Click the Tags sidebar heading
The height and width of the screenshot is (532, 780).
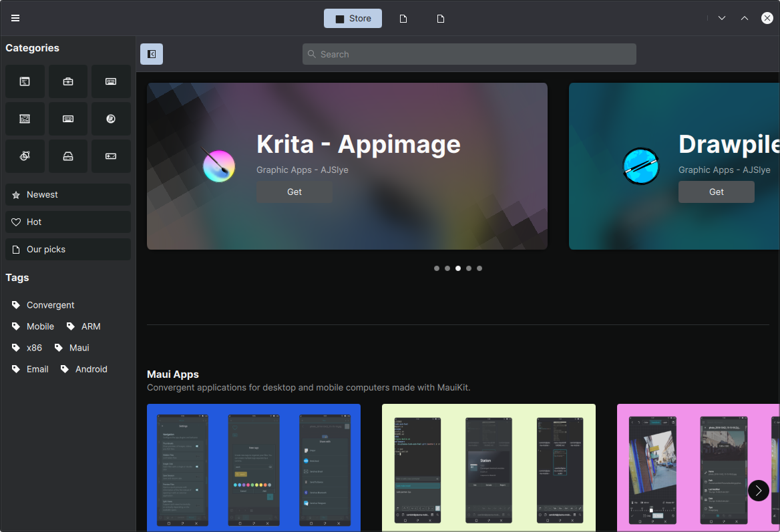(x=17, y=278)
